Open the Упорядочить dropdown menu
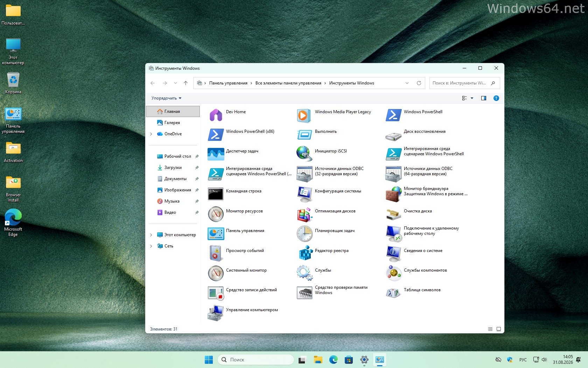This screenshot has height=368, width=588. point(167,98)
